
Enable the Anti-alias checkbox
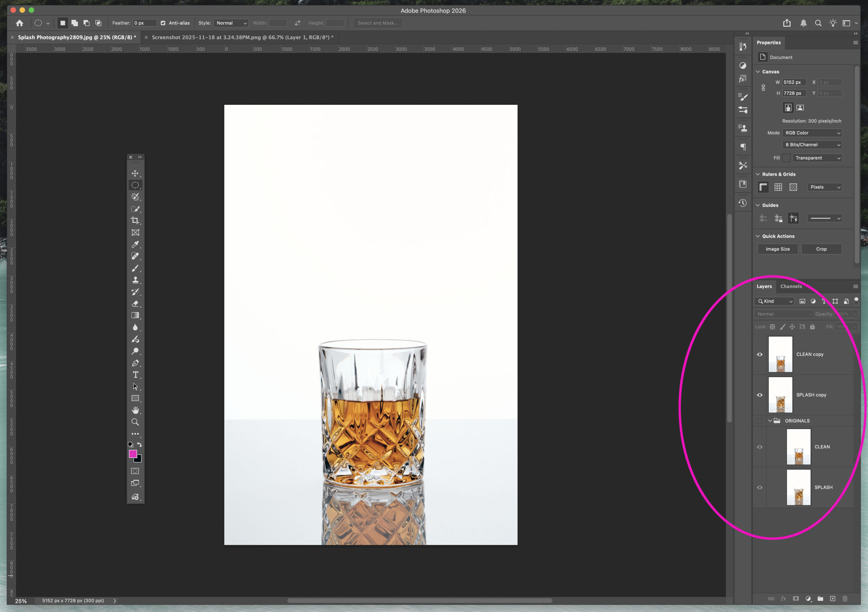[x=163, y=23]
